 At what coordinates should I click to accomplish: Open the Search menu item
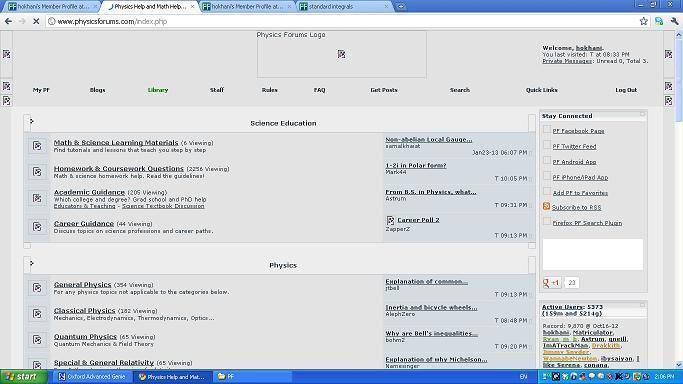tap(460, 90)
